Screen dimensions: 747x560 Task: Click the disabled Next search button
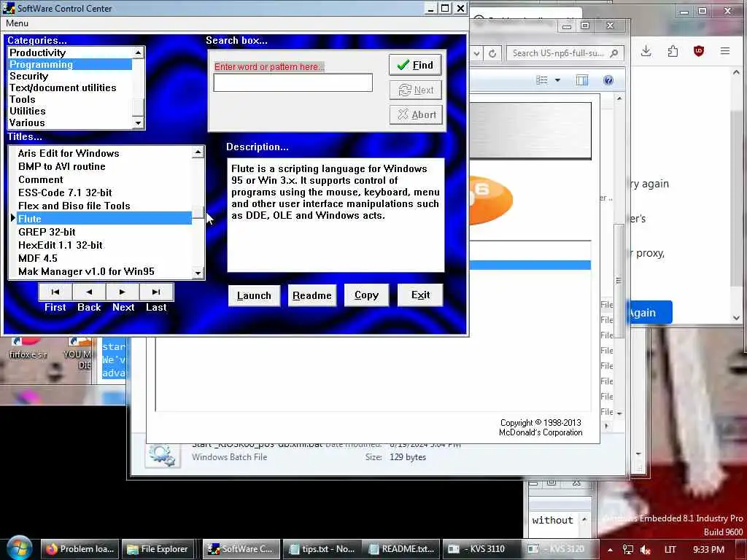[415, 90]
